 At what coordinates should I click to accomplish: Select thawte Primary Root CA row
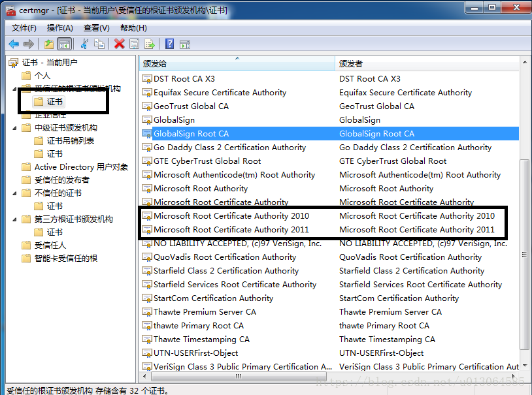pyautogui.click(x=329, y=326)
